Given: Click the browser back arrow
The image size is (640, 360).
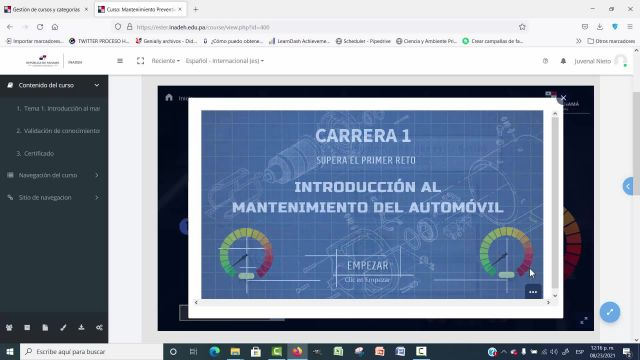Looking at the screenshot, I should click(10, 27).
